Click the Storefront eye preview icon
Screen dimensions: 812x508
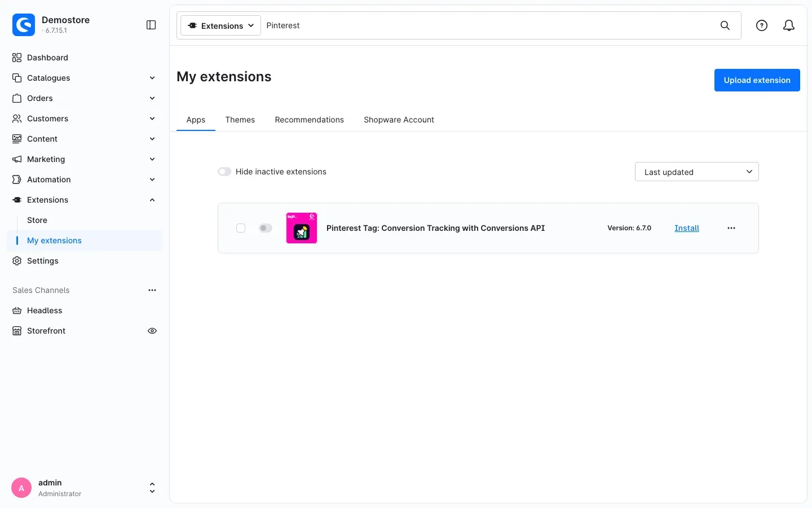(x=152, y=331)
